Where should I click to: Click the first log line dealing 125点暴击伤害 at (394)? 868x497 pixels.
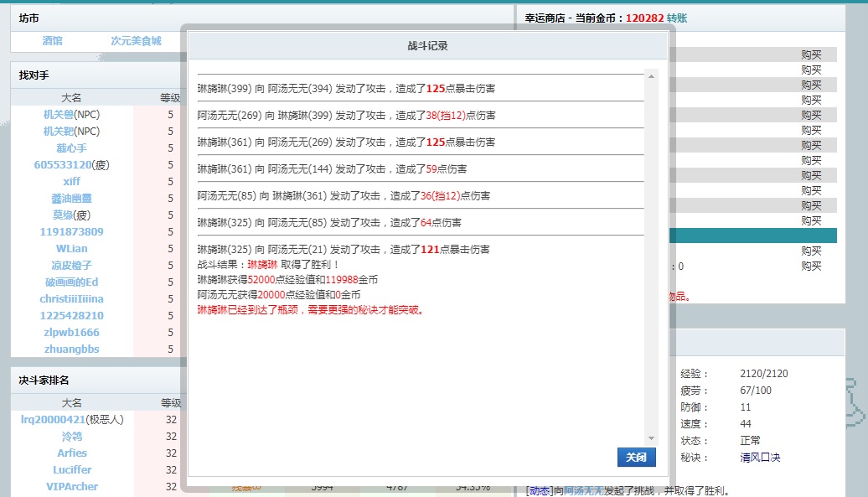point(346,89)
